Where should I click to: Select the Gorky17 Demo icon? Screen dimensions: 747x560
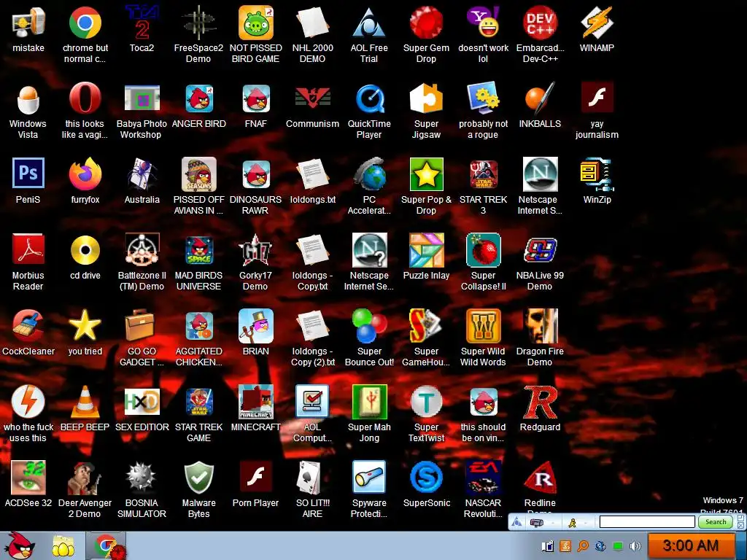(x=256, y=250)
